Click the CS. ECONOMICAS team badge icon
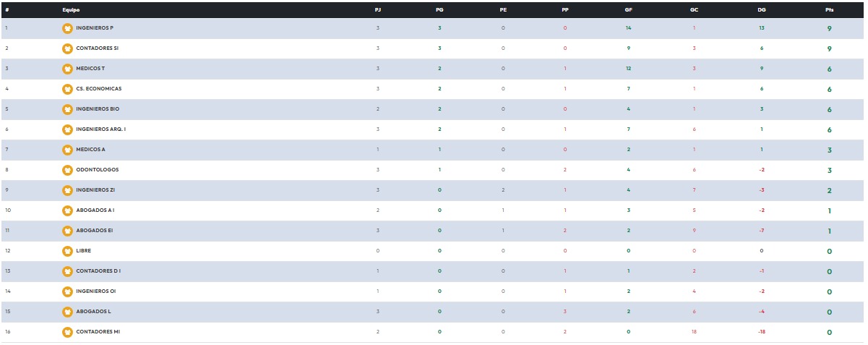Image resolution: width=868 pixels, height=345 pixels. (x=67, y=89)
